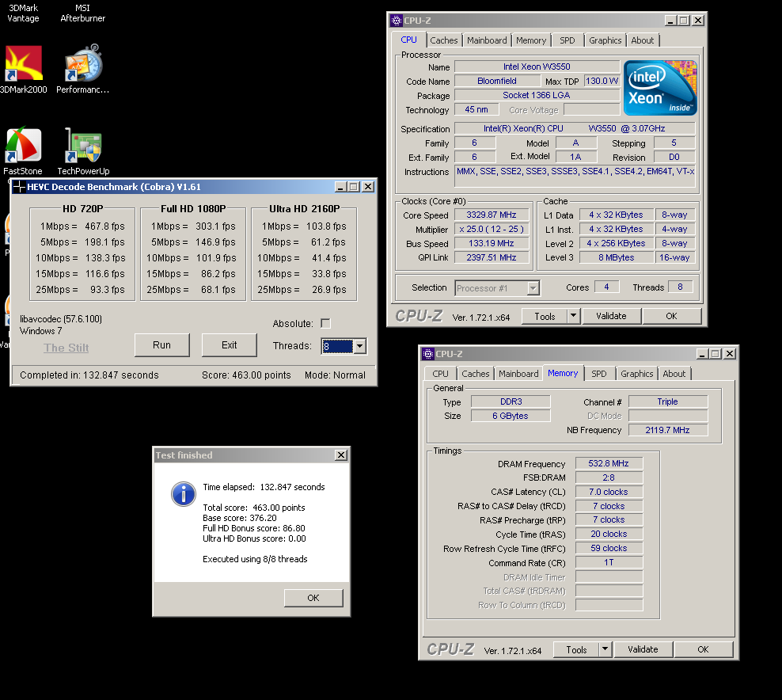
Task: Open the 3DMark2000 desktop shortcut icon
Action: coord(24,63)
